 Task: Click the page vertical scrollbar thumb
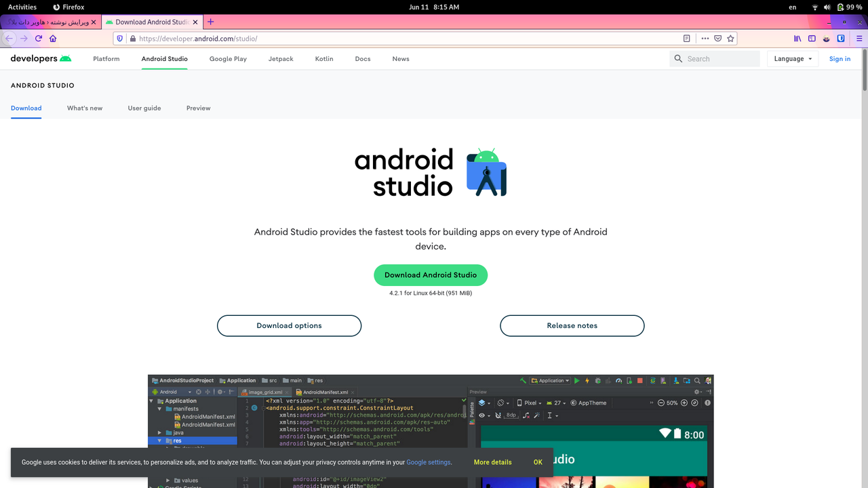point(865,70)
